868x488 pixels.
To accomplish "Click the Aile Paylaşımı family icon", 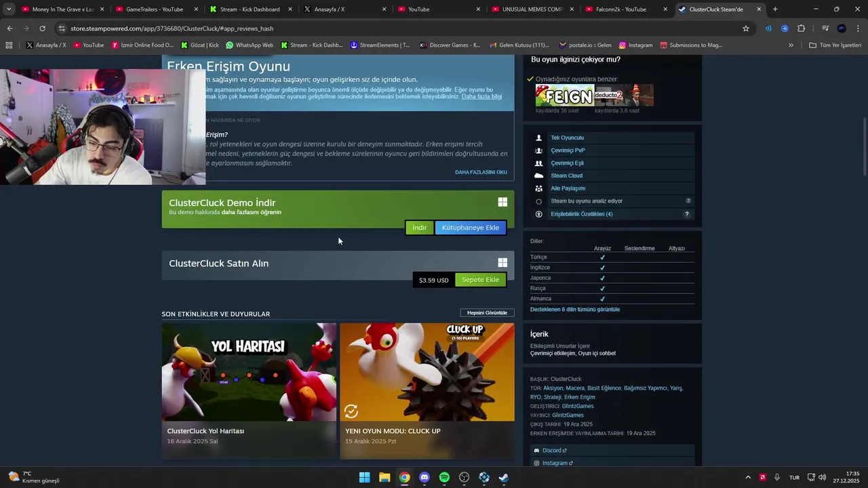I will point(539,188).
